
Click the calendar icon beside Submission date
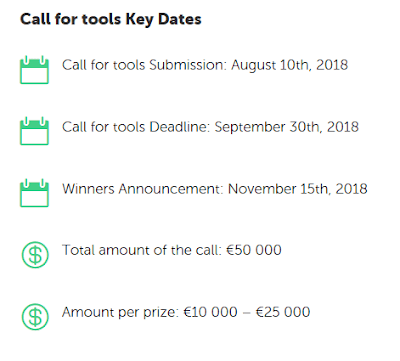(x=34, y=70)
